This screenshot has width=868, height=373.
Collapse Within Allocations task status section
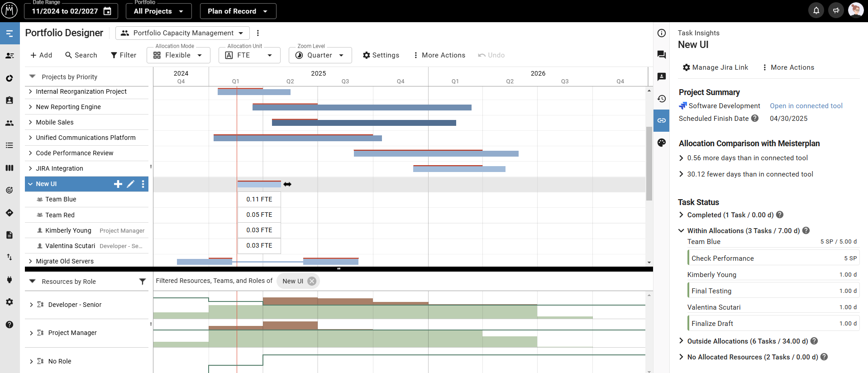click(x=681, y=231)
